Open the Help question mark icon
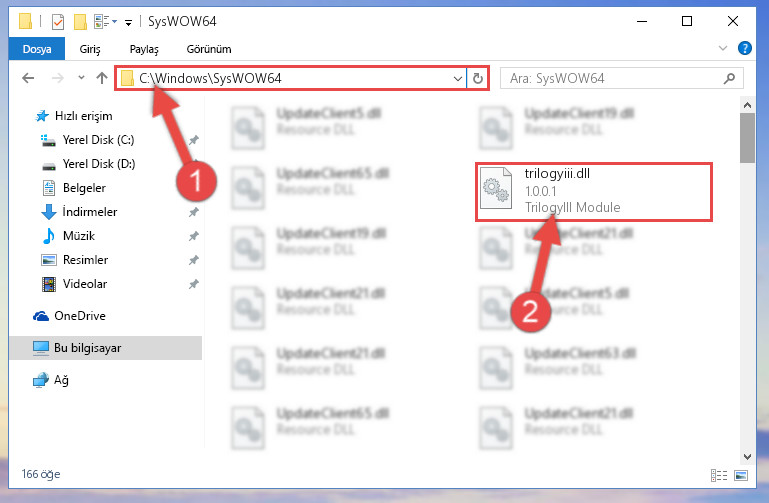This screenshot has width=769, height=503. coord(744,49)
